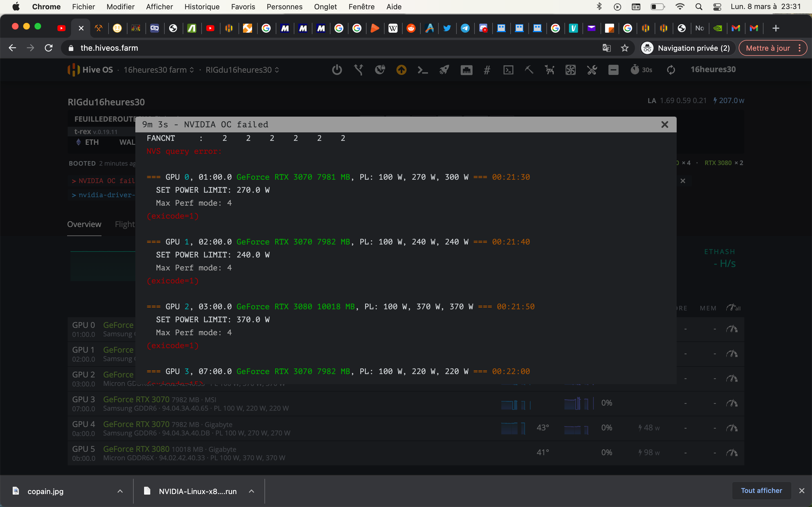Close the NVIDIA OC failed dialog
This screenshot has width=812, height=507.
[x=664, y=124]
